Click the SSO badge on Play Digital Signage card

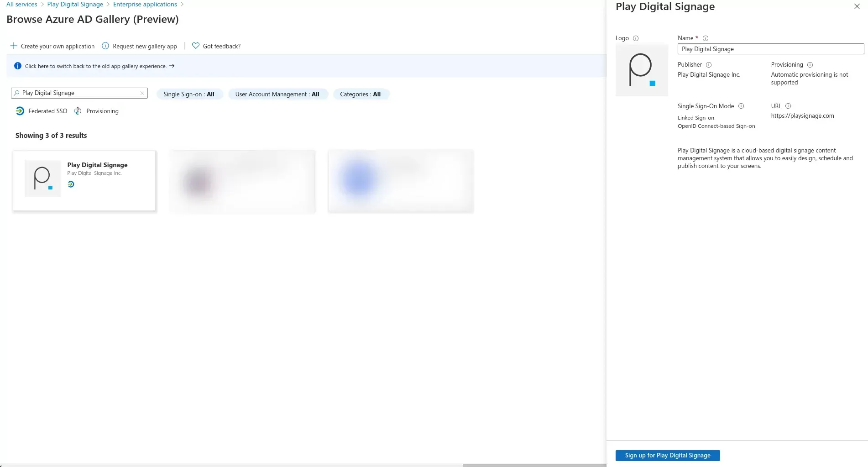click(x=71, y=184)
